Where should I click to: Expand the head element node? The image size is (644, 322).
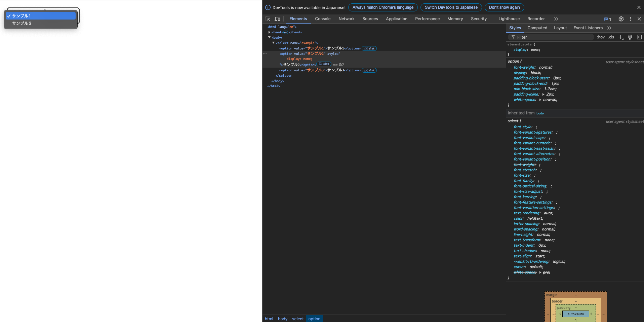[x=269, y=32]
